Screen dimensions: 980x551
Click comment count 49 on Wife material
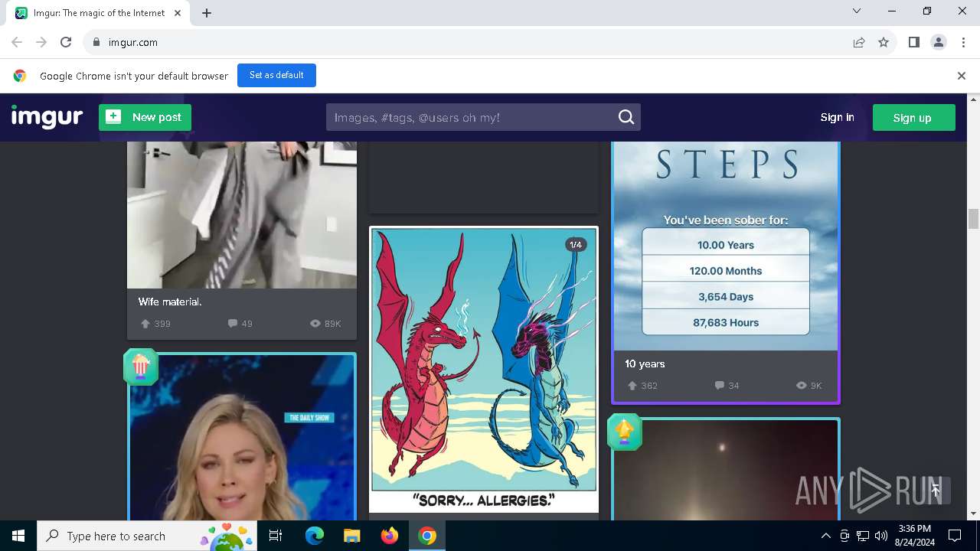tap(240, 324)
